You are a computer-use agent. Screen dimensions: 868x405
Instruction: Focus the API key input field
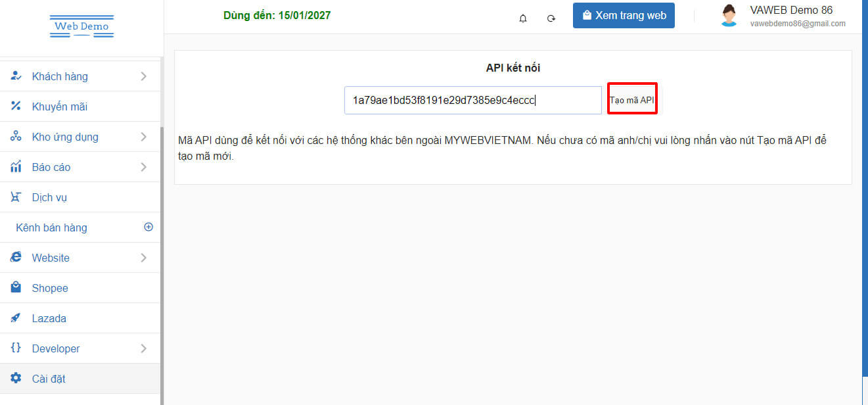coord(472,101)
